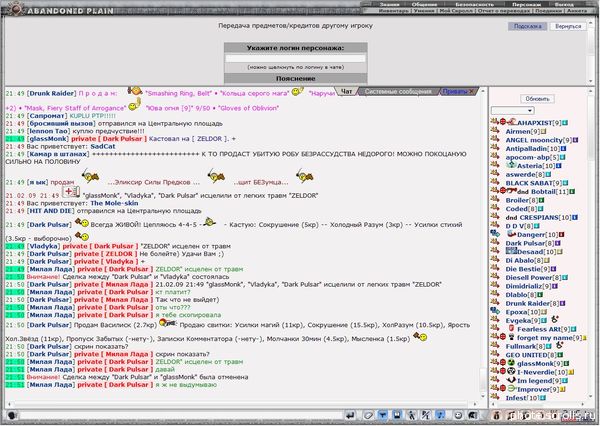Toggle the blue chat filter funnel icon

[382, 415]
